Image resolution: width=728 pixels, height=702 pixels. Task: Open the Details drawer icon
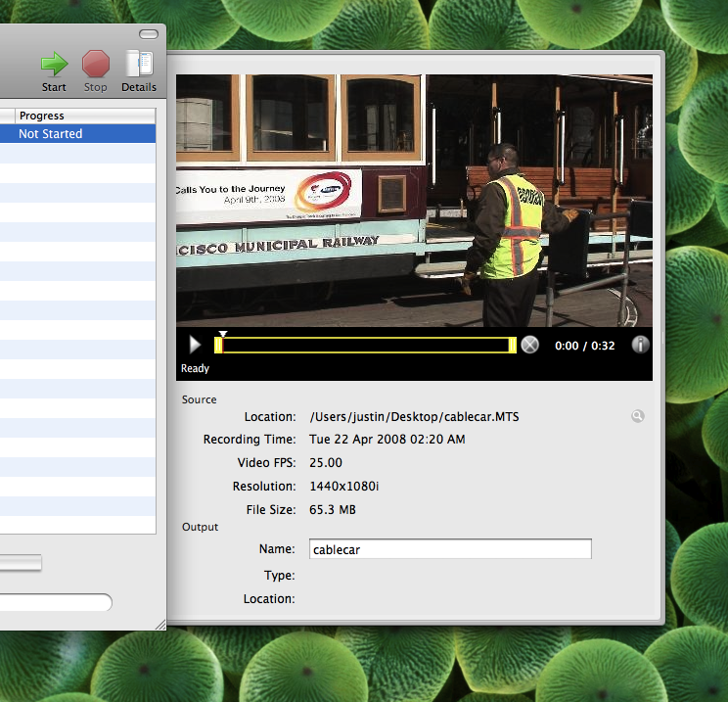(139, 65)
